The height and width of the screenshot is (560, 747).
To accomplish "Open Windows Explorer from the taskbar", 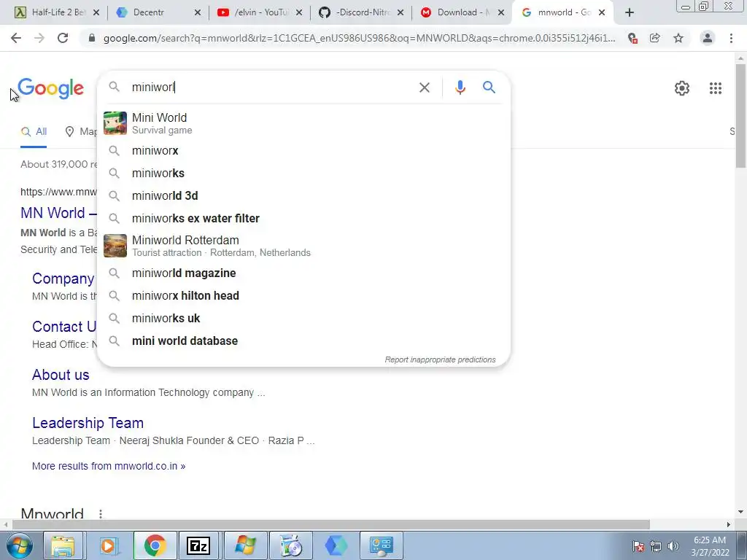I will pyautogui.click(x=63, y=545).
